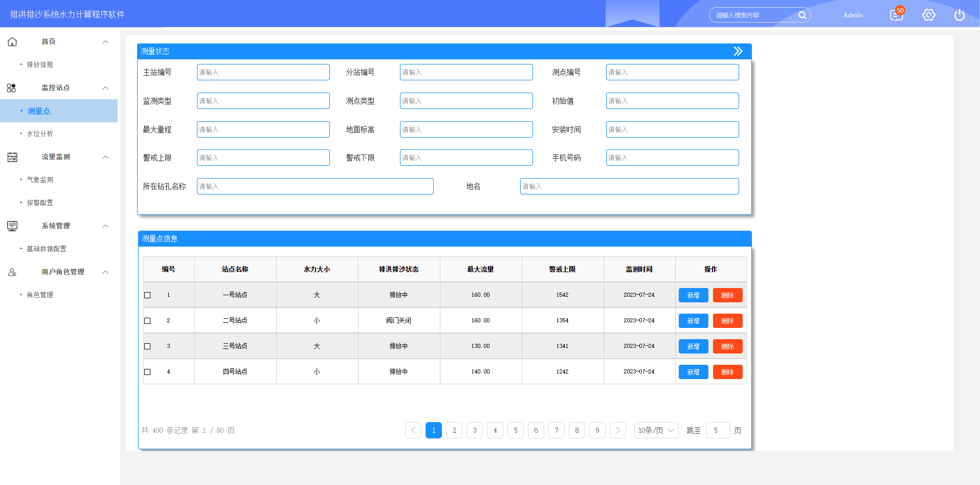Click 删除 button for 一号站点 row
Viewport: 980px width, 485px height.
click(x=728, y=295)
